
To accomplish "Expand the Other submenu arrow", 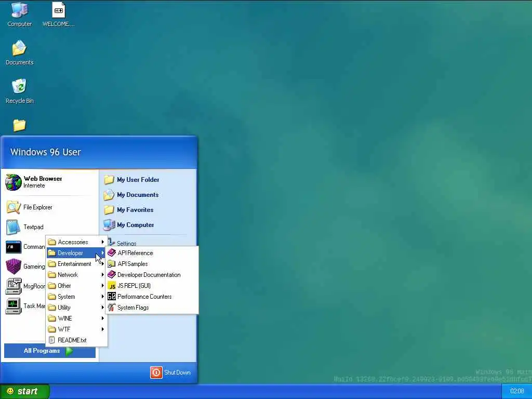I will point(102,286).
